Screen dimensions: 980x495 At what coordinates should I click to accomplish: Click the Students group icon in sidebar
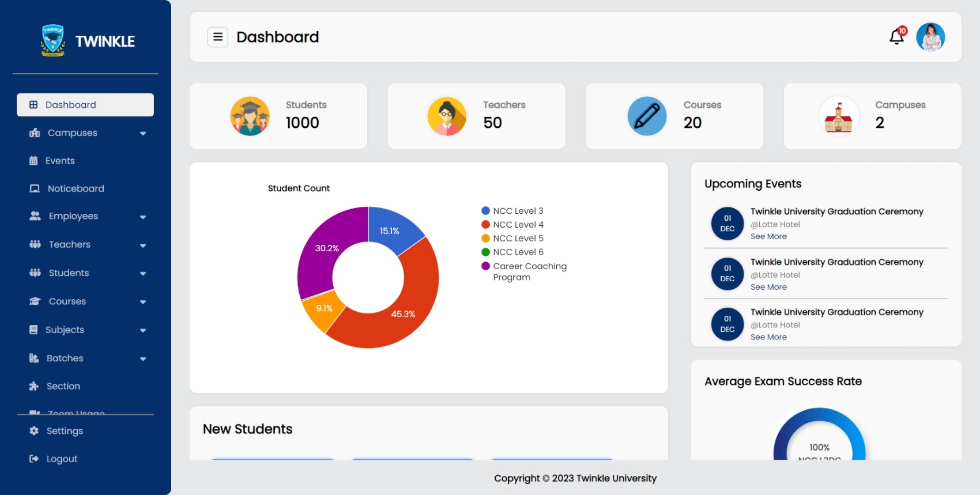click(35, 273)
